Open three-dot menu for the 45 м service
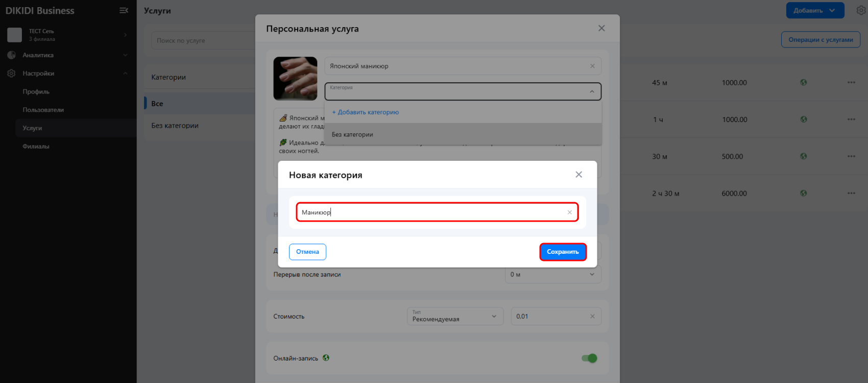868x383 pixels. 851,83
